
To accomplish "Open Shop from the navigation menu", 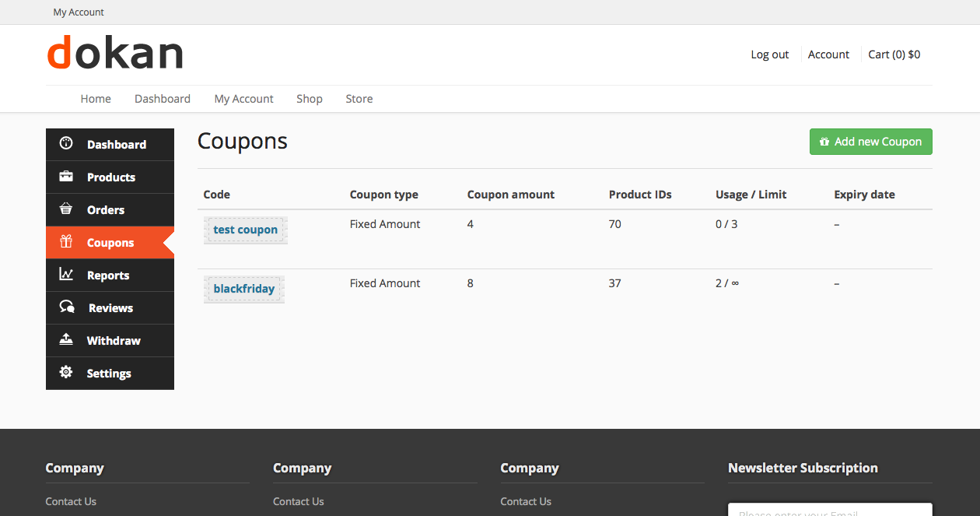I will point(310,99).
